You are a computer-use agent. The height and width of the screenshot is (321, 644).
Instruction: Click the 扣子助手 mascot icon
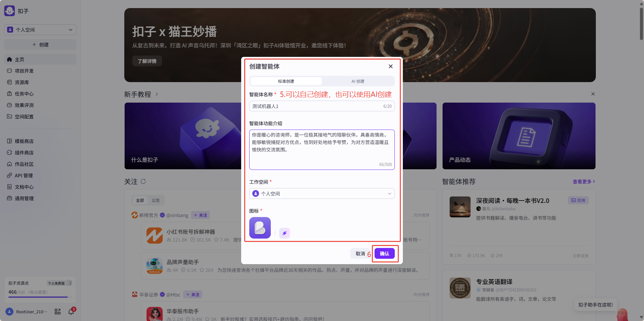click(x=622, y=315)
